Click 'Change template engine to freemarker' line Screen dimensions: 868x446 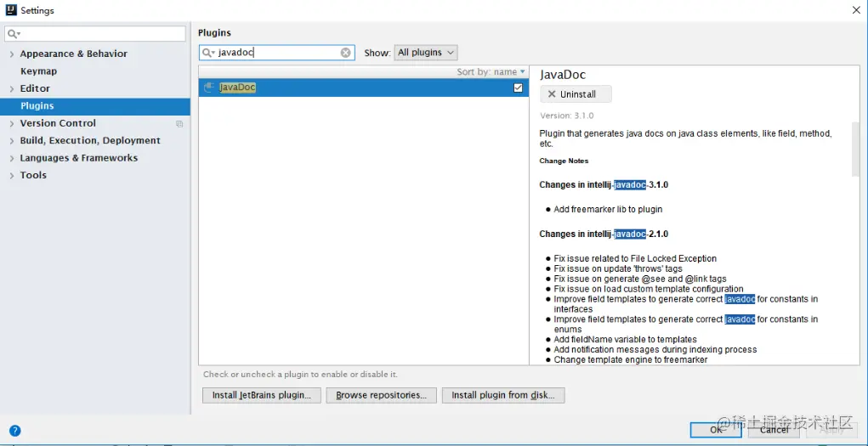pyautogui.click(x=631, y=359)
